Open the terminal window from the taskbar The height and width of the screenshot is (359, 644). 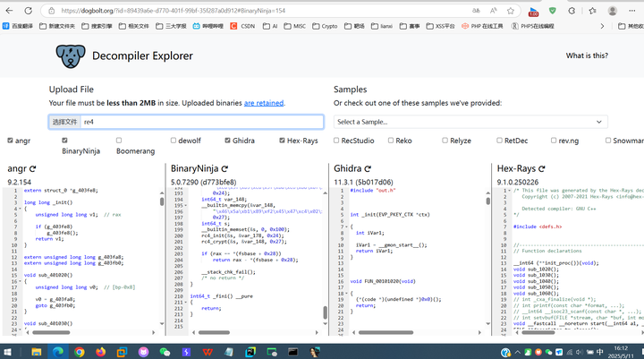292,352
